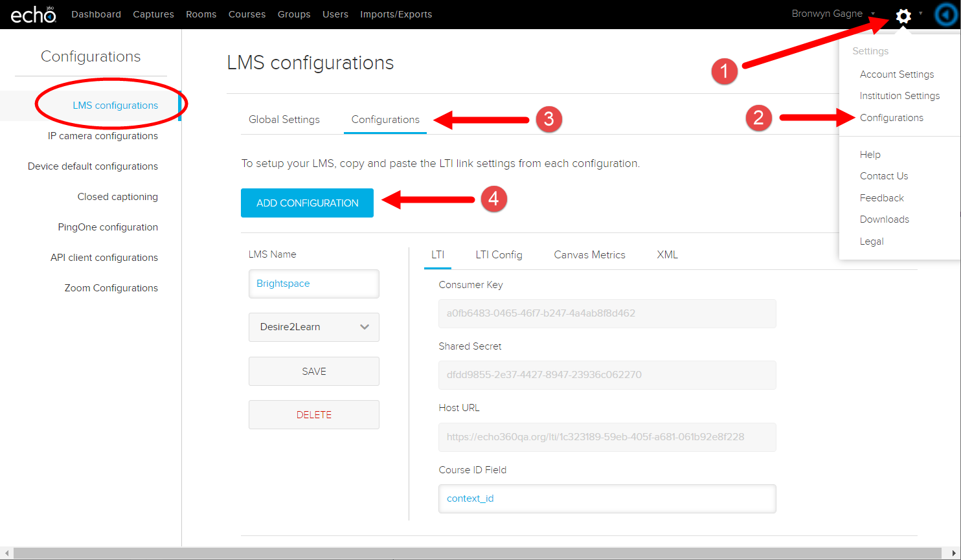Choose Feedback in settings menu
Viewport: 961px width, 560px height.
coord(881,198)
